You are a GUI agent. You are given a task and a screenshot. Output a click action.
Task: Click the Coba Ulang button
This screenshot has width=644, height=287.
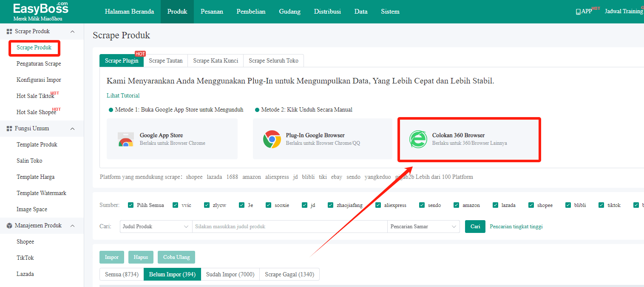176,257
